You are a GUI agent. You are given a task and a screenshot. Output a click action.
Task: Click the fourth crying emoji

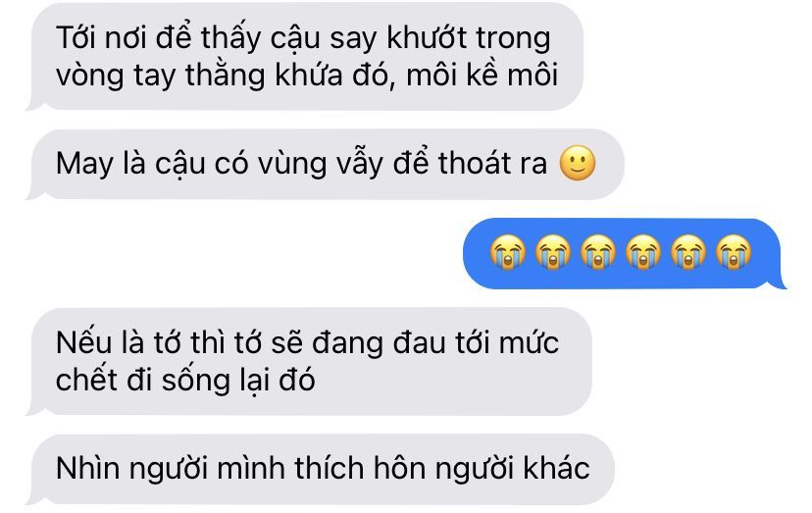643,252
